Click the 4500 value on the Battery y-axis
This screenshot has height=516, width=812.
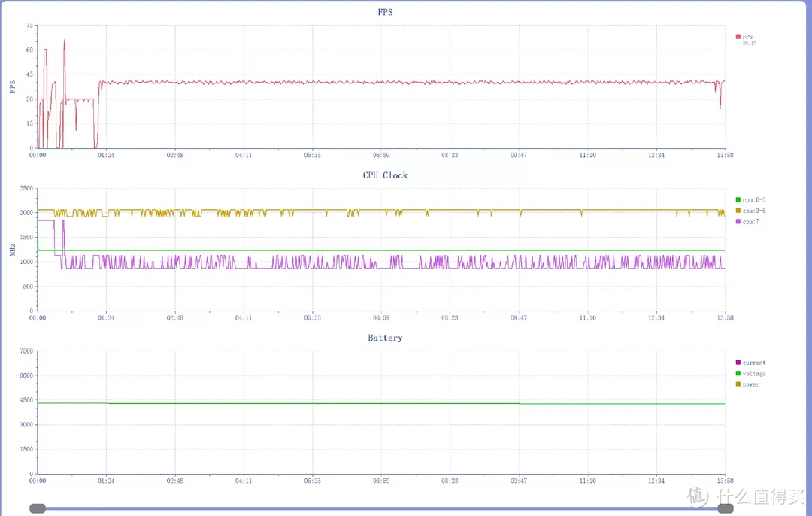[x=26, y=400]
